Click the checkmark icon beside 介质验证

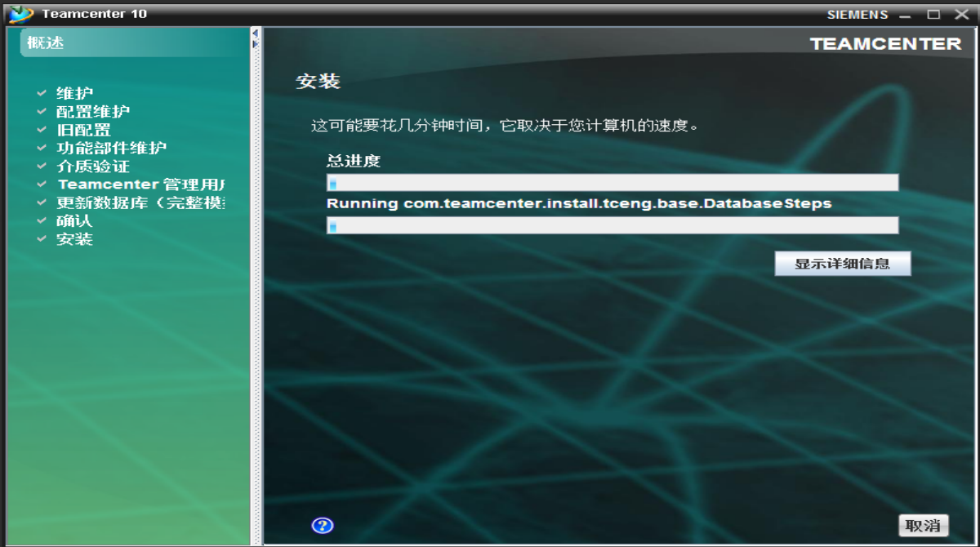pyautogui.click(x=40, y=166)
